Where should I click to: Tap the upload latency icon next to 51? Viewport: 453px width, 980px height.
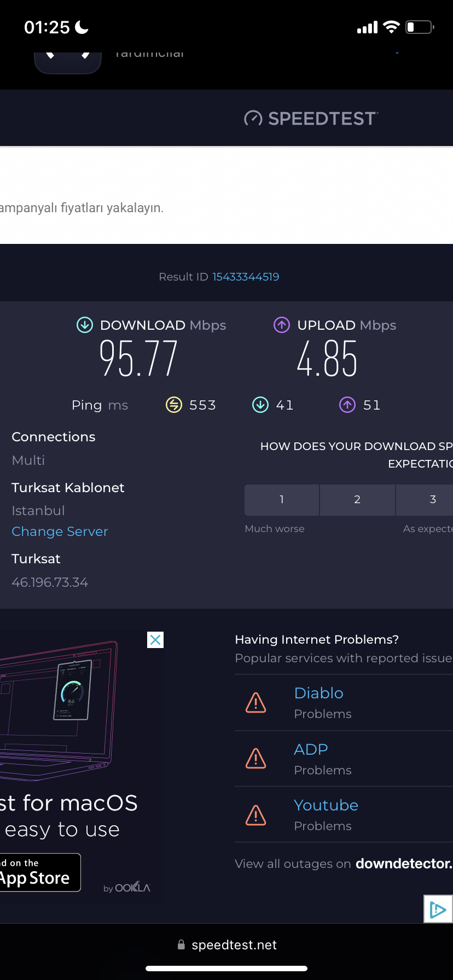[347, 405]
